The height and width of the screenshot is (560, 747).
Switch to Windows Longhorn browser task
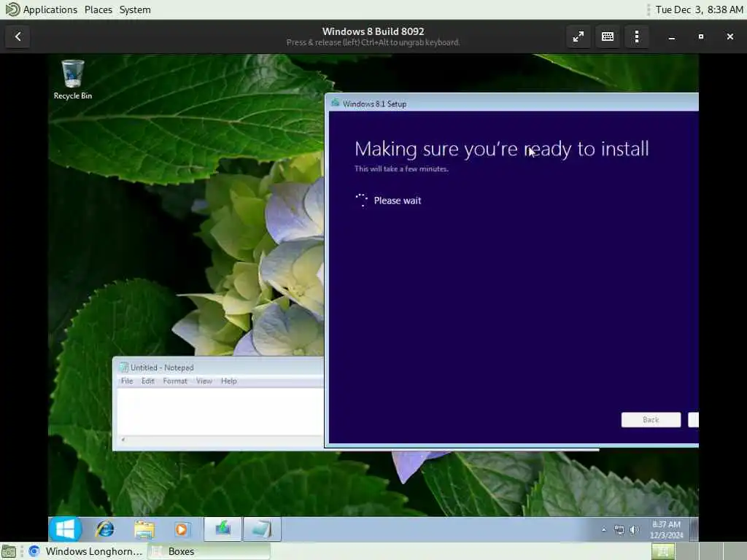pos(87,551)
